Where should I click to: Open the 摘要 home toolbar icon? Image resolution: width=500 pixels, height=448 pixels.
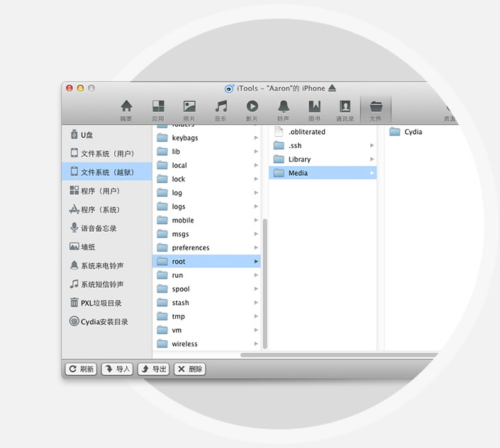[126, 111]
